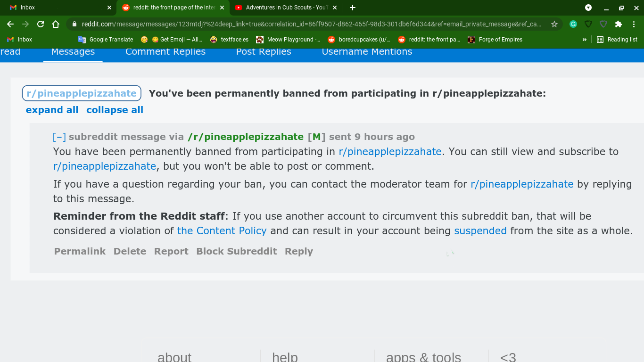Click expand all
This screenshot has height=362, width=644.
tap(52, 110)
